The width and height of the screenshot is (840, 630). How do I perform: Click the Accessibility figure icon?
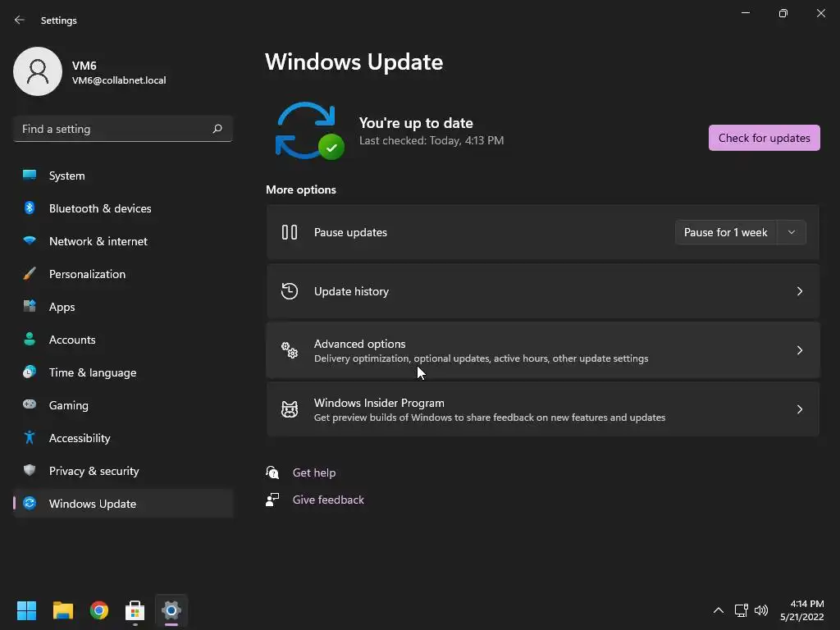tap(30, 438)
